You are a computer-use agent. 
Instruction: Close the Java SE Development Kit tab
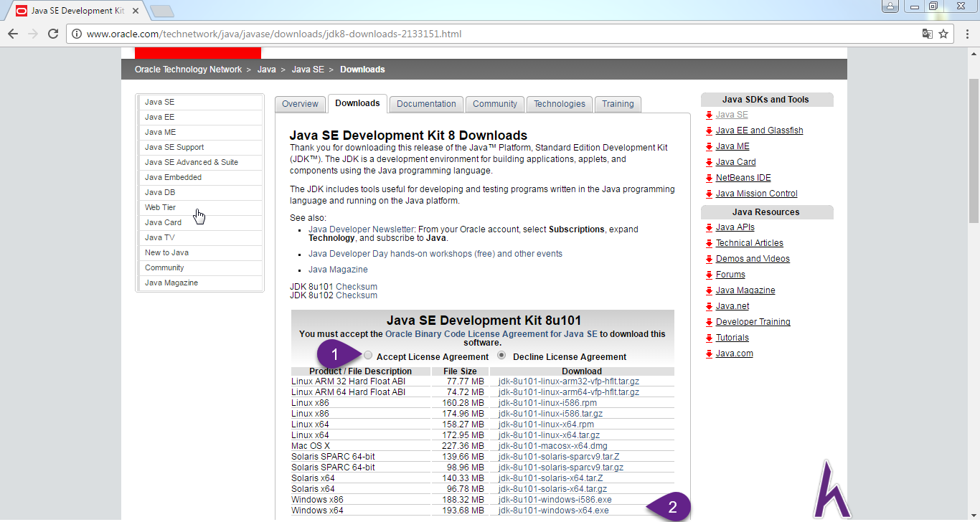click(x=136, y=11)
